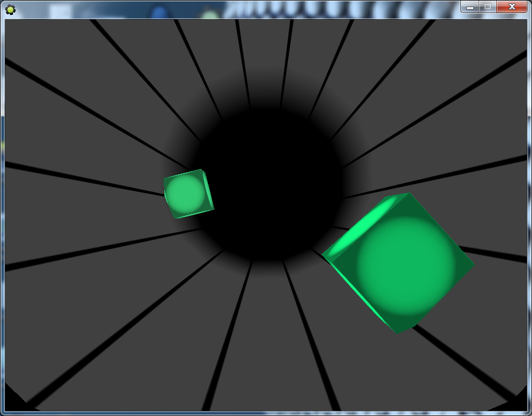The width and height of the screenshot is (532, 416).
Task: Select the large green cube
Action: 399,262
